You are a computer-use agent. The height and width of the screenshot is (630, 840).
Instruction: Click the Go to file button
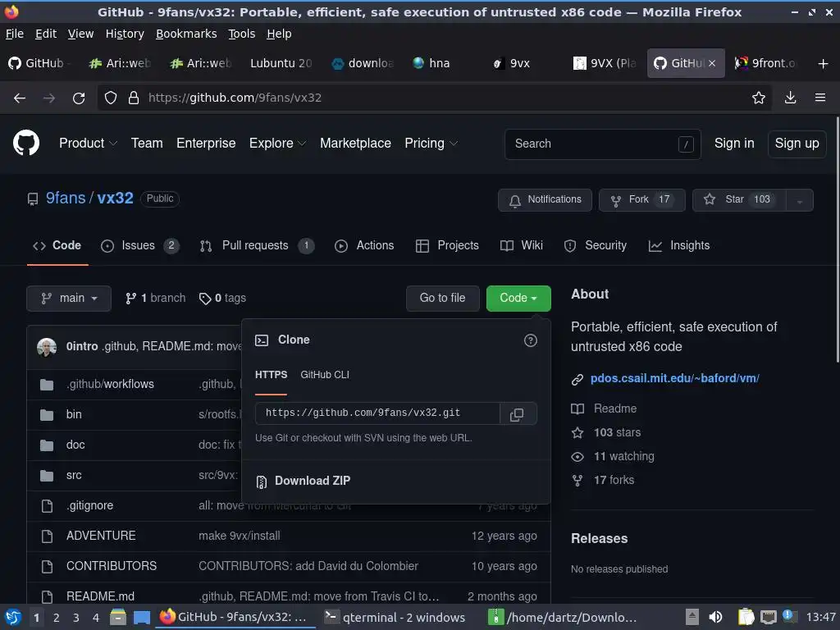(x=442, y=299)
